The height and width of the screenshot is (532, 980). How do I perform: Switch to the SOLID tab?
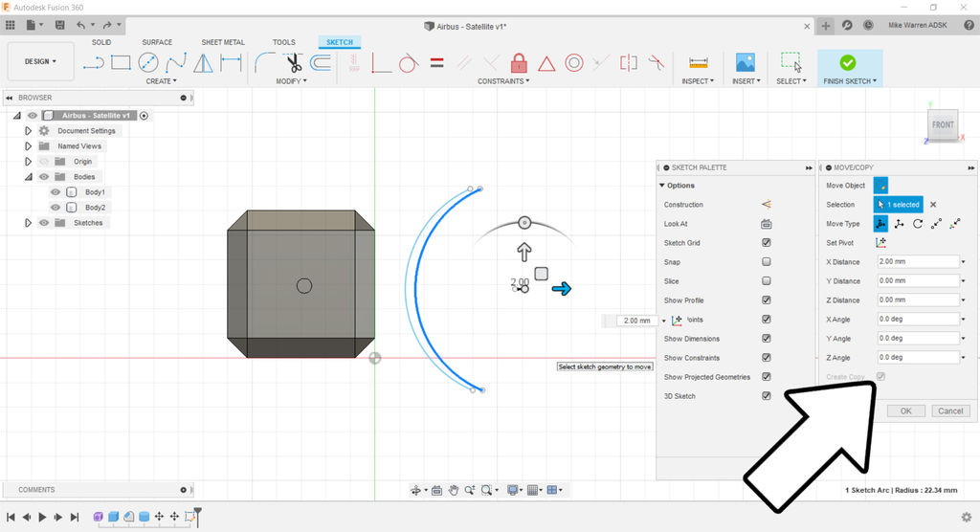pyautogui.click(x=101, y=42)
